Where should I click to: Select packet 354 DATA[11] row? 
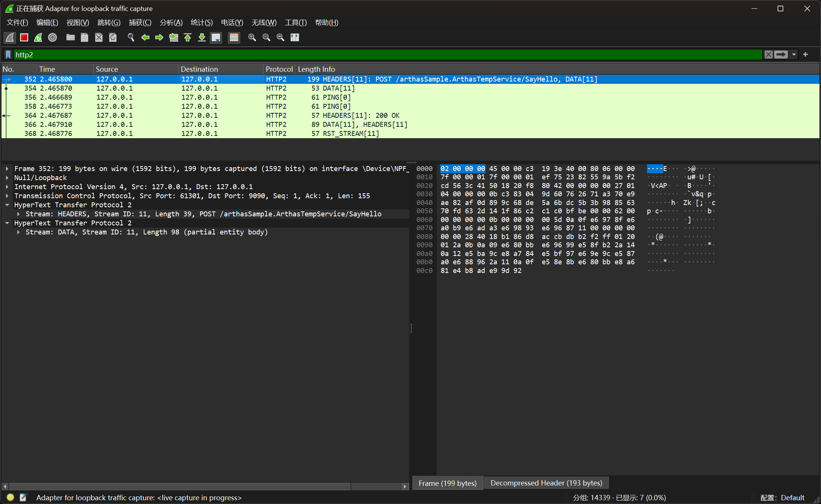pos(410,88)
